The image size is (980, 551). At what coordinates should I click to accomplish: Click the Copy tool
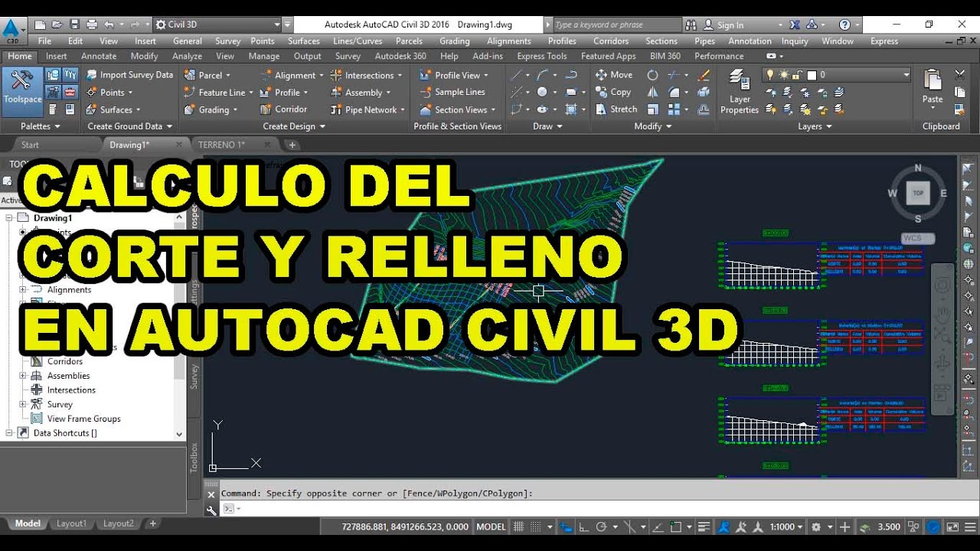click(613, 92)
